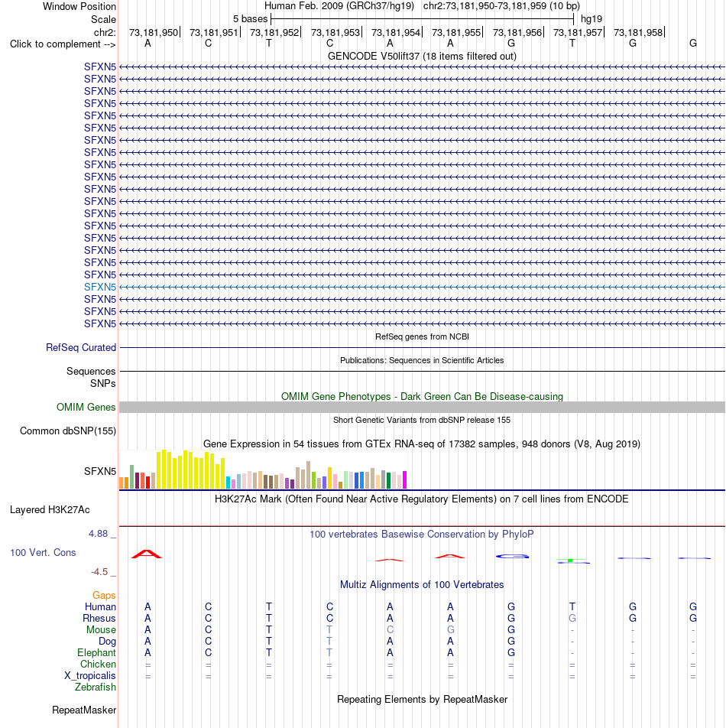Screen dimensions: 726x728
Task: Click the Common dbSNP(155) label
Action: coord(68,431)
